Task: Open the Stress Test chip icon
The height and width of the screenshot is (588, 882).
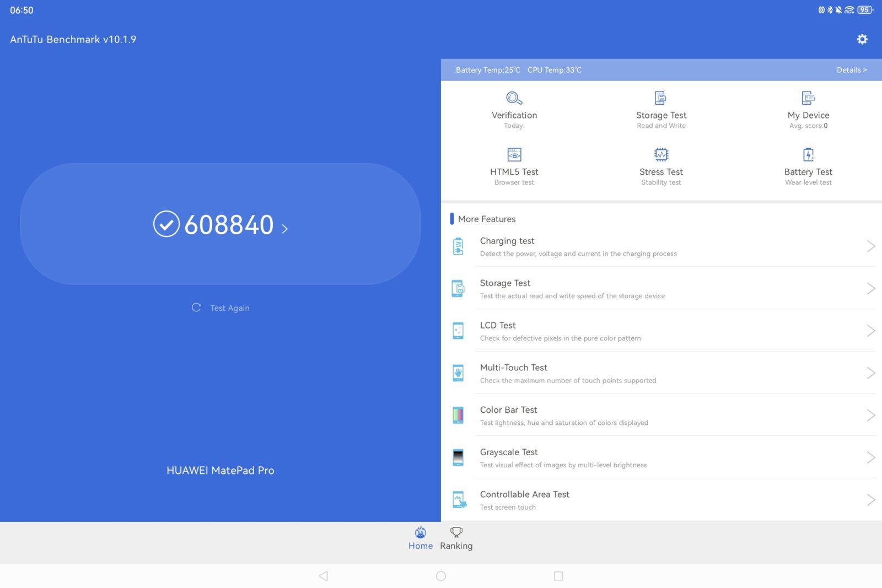Action: pos(660,155)
